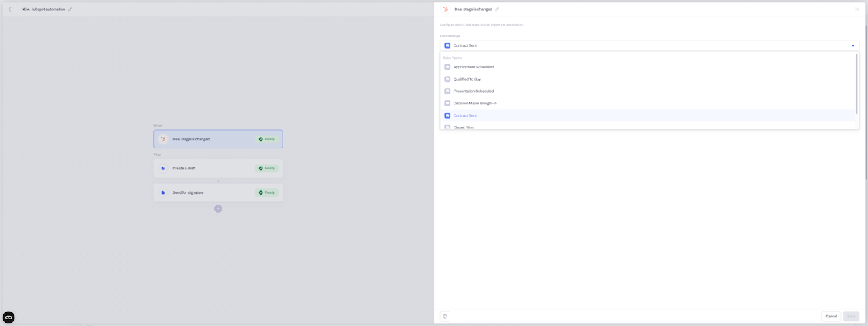Viewport: 868px width, 326px height.
Task: Click the back arrow beside NDA Hubspot automation
Action: click(x=9, y=9)
